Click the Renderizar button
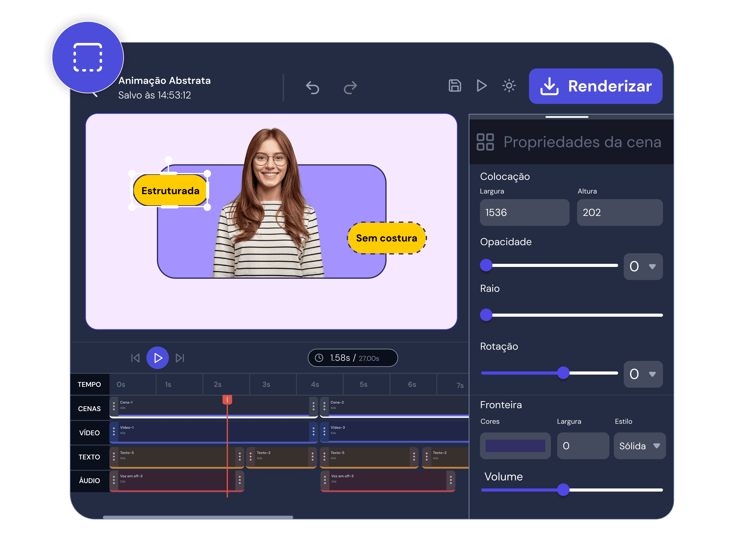The image size is (747, 560). (x=595, y=86)
